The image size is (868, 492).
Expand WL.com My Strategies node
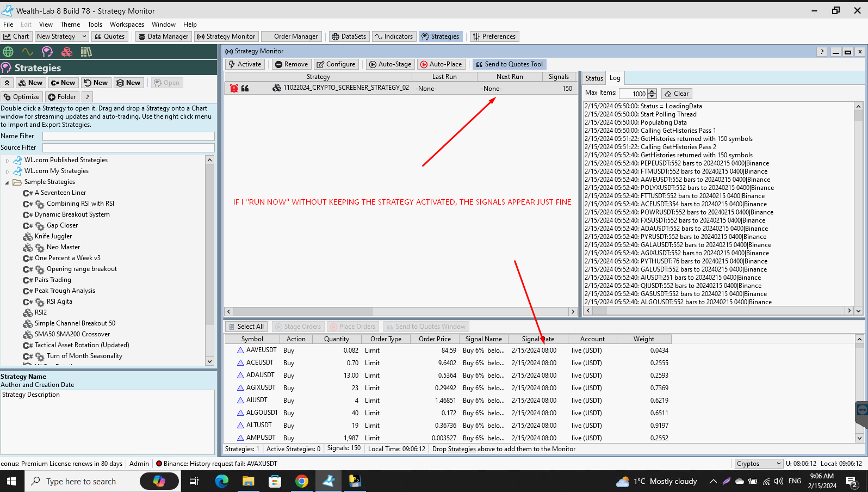(x=8, y=171)
